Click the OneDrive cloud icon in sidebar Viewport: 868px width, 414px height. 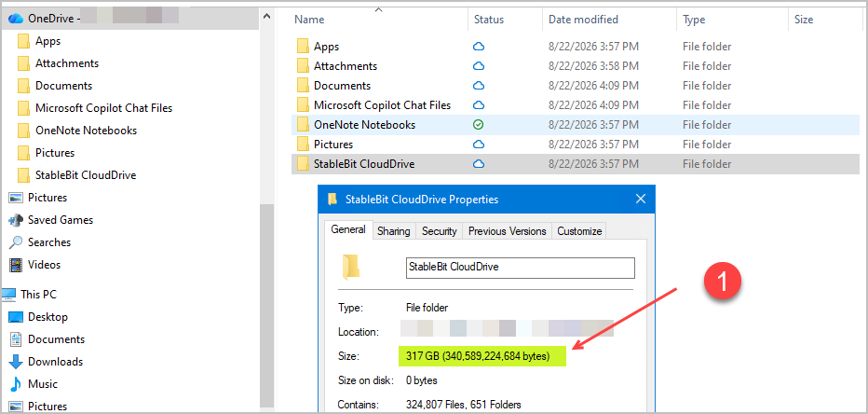16,19
